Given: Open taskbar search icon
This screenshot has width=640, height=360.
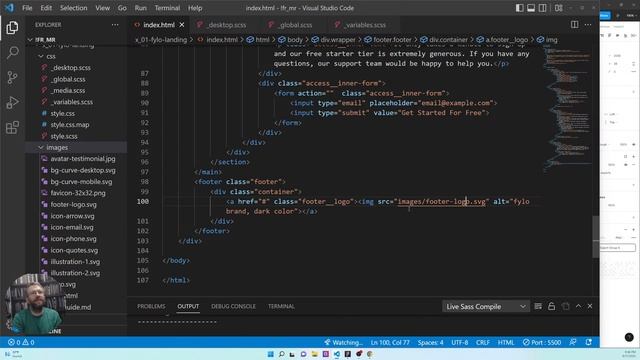Looking at the screenshot, I should pos(282,354).
